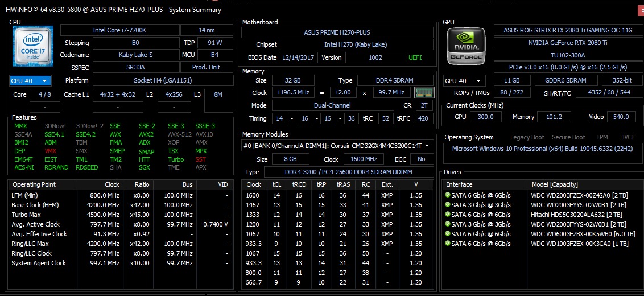Image resolution: width=644 pixels, height=296 pixels.
Task: Click the BIOS date 12/14/2017 field
Action: (299, 57)
